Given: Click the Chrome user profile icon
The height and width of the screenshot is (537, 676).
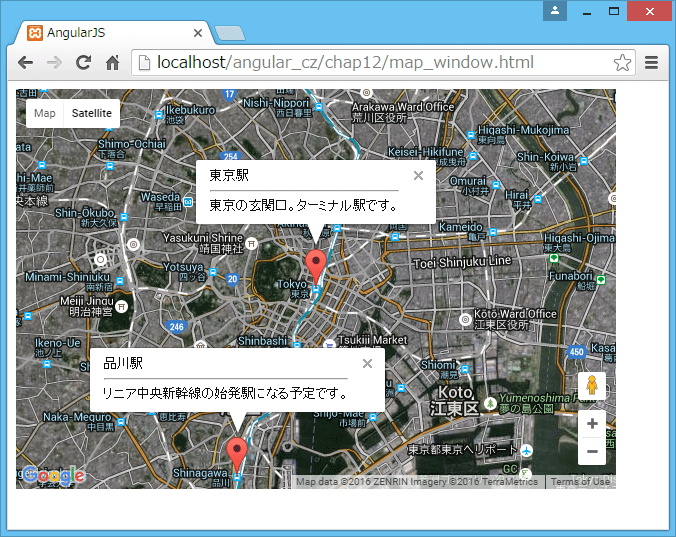Looking at the screenshot, I should pyautogui.click(x=555, y=11).
